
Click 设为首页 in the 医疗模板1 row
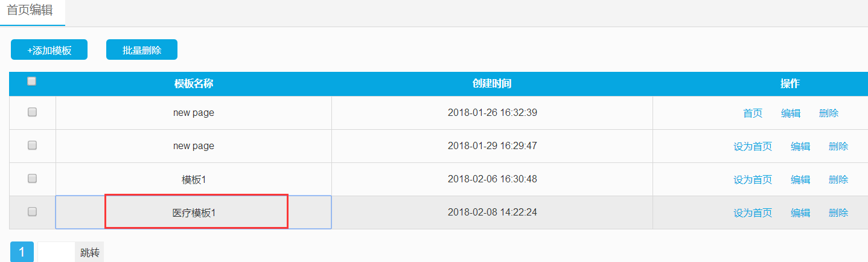click(753, 212)
